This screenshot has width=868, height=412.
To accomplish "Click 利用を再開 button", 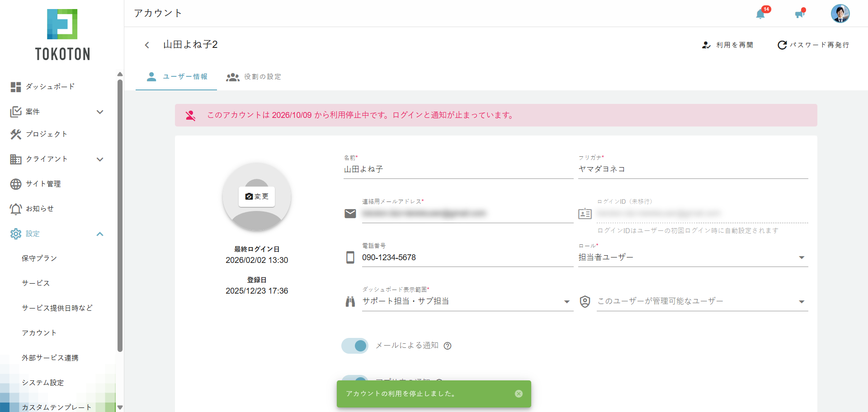I will [x=727, y=45].
